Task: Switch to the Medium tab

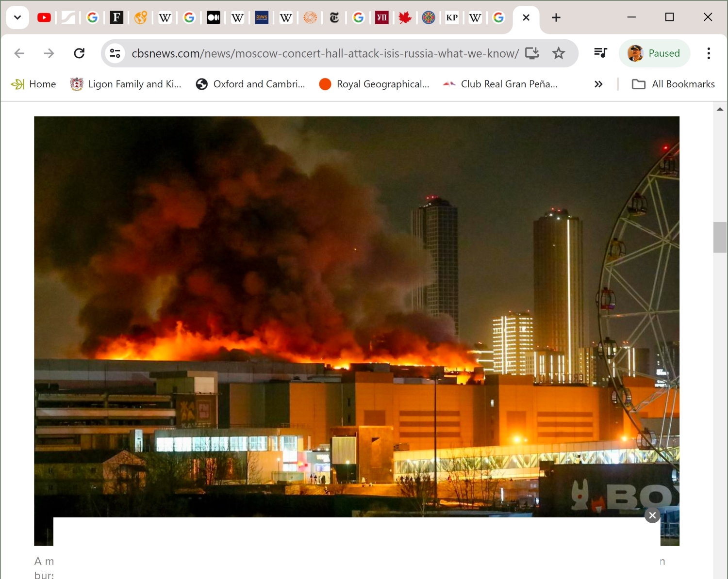Action: (x=213, y=18)
